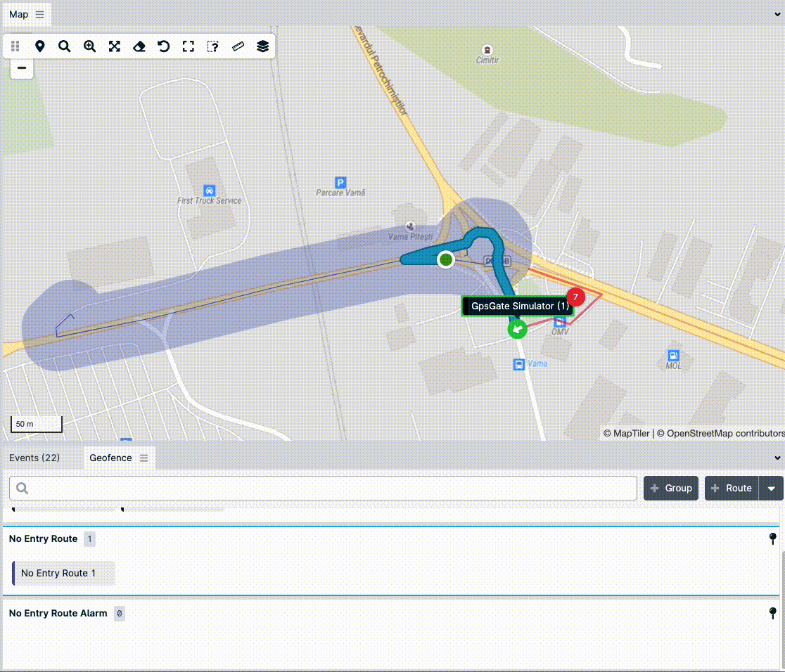Collapse the Geofence panel using right chevron

click(777, 458)
